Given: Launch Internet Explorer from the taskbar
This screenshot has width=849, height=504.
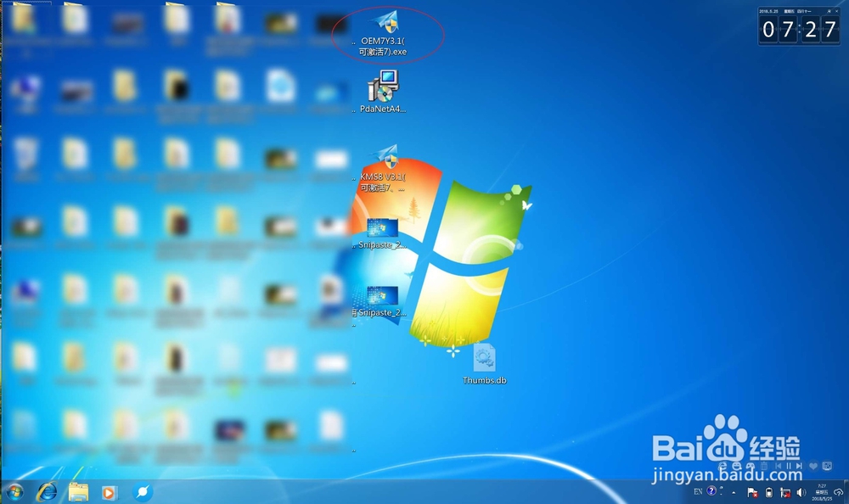Looking at the screenshot, I should coord(47,491).
